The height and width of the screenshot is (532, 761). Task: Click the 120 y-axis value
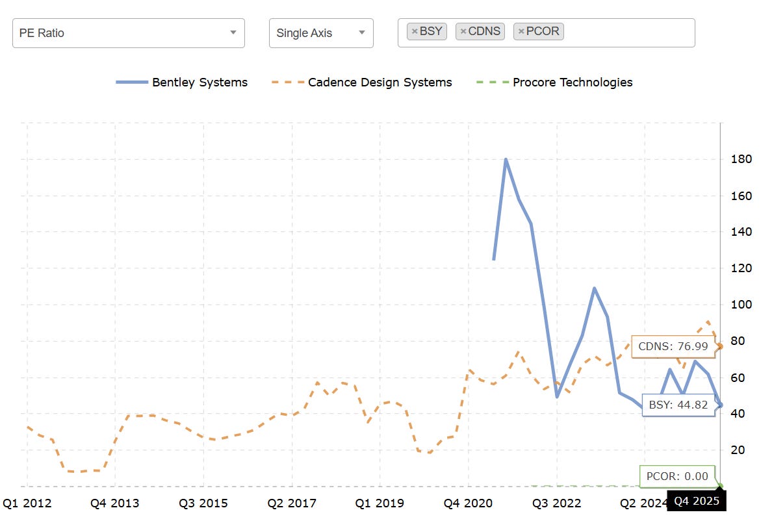pyautogui.click(x=741, y=268)
